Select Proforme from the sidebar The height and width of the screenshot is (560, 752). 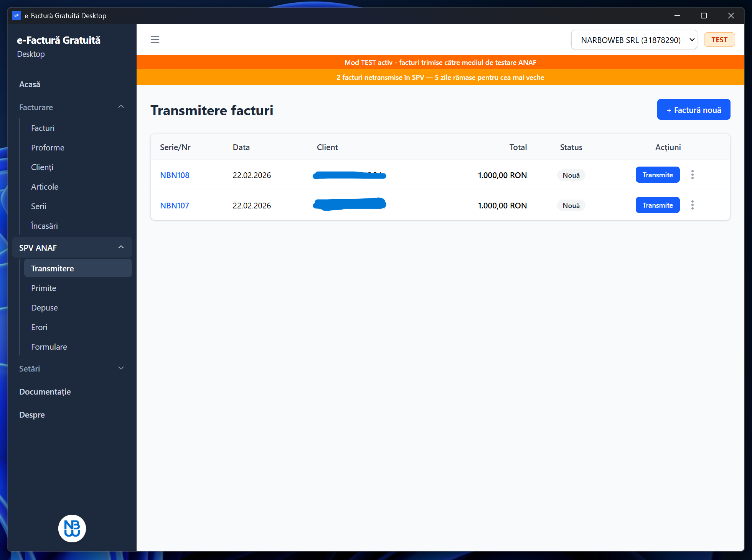coord(48,148)
